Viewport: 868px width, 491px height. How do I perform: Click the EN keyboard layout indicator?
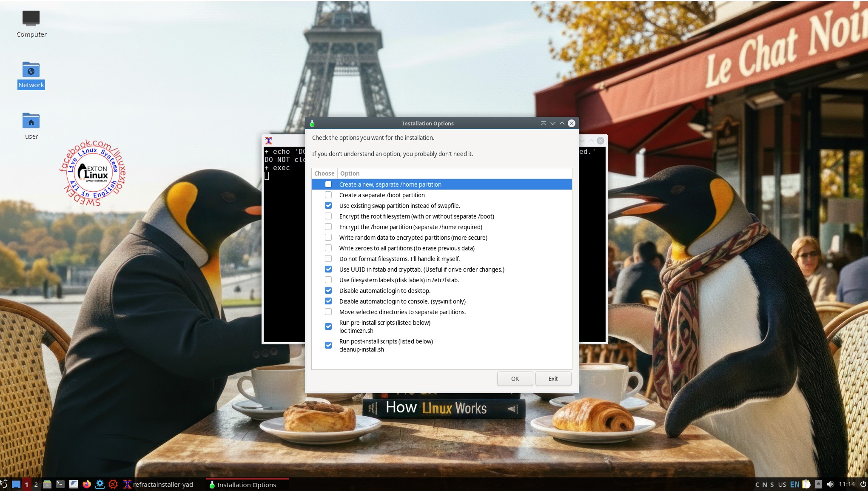[794, 484]
